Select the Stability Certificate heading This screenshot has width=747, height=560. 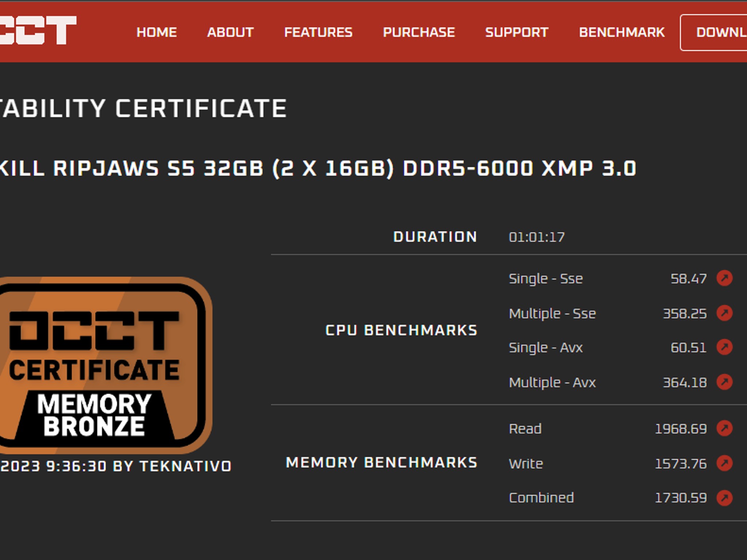(143, 108)
